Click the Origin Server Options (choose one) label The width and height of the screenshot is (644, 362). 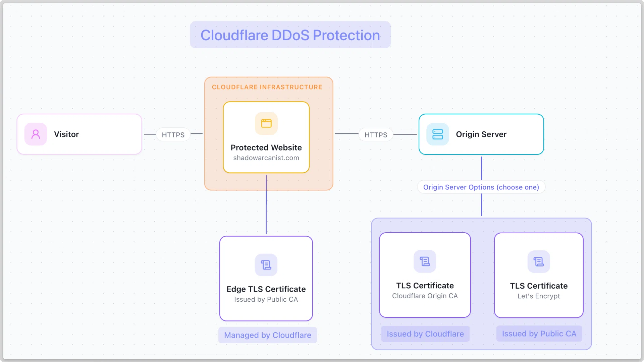pos(481,187)
